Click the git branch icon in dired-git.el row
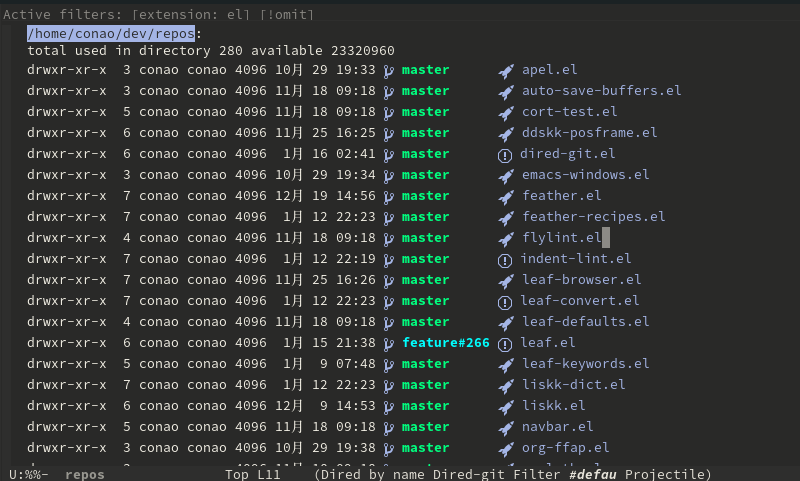800x481 pixels. pos(389,155)
